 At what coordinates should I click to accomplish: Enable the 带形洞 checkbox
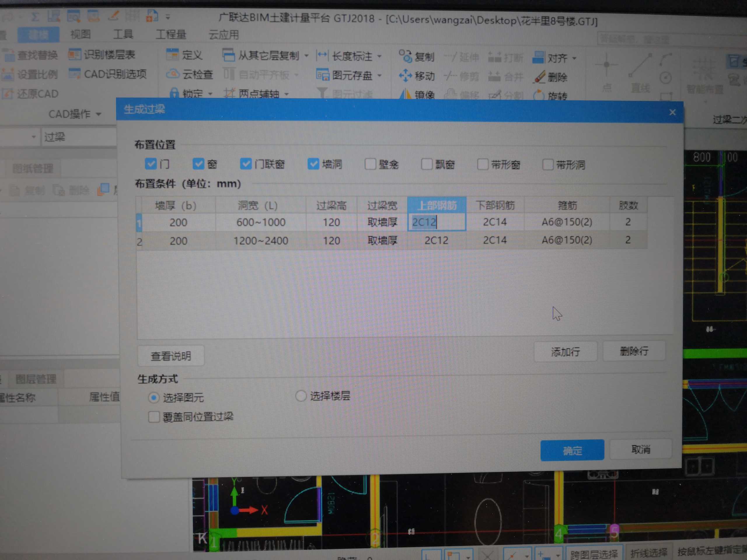[x=547, y=165]
